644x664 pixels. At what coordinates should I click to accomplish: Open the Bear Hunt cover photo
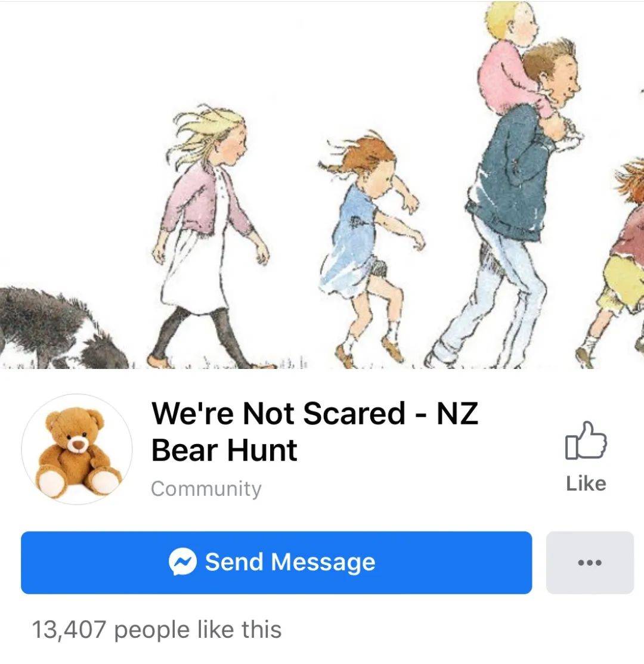[x=322, y=185]
